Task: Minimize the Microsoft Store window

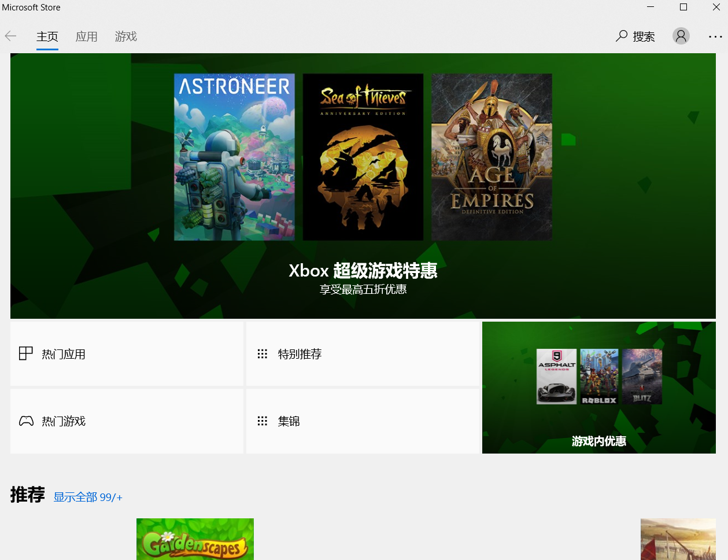Action: (651, 7)
